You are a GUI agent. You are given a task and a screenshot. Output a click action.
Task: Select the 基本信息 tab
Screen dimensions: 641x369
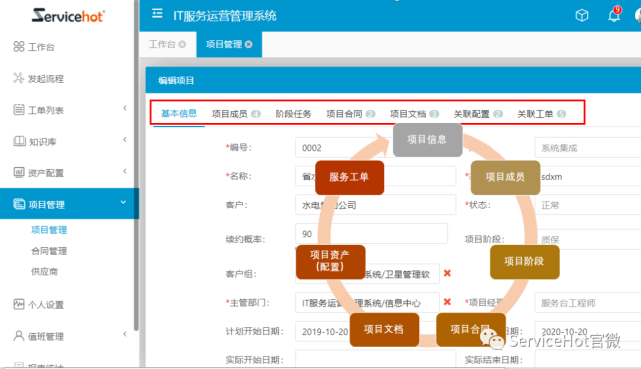[x=179, y=113]
